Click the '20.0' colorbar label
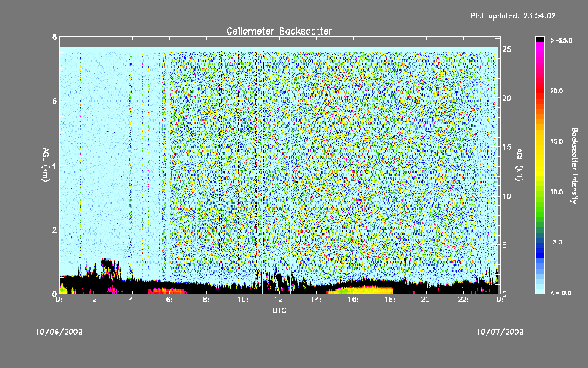This screenshot has height=368, width=588. [x=556, y=91]
